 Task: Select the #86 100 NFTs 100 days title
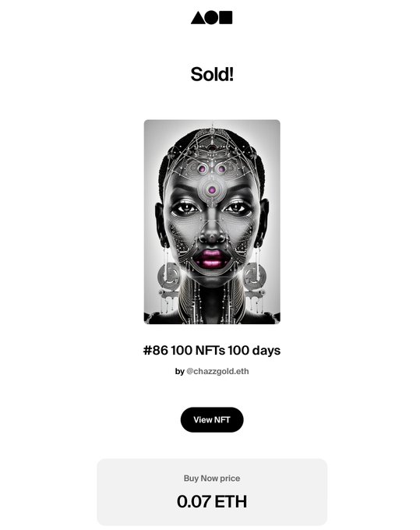click(212, 350)
